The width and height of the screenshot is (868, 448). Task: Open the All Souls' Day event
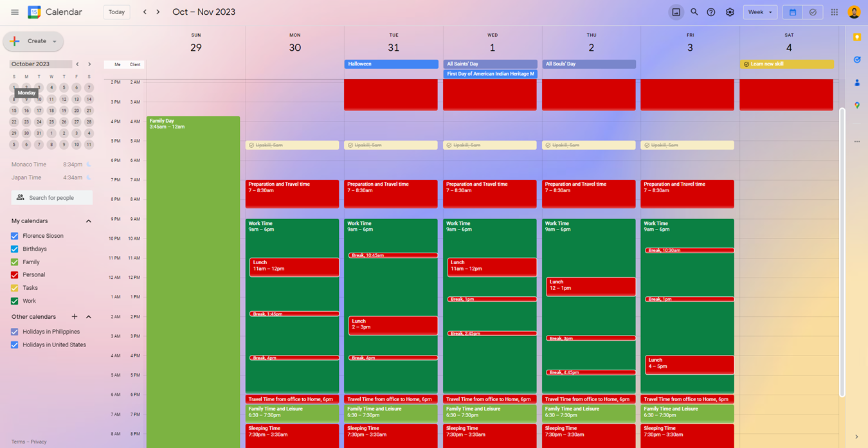point(589,64)
